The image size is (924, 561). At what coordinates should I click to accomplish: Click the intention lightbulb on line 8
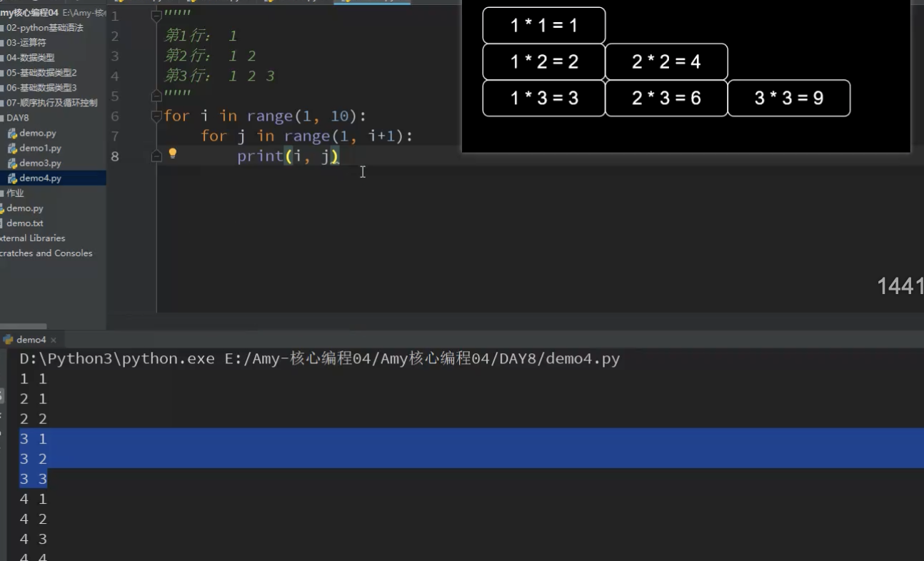(172, 153)
